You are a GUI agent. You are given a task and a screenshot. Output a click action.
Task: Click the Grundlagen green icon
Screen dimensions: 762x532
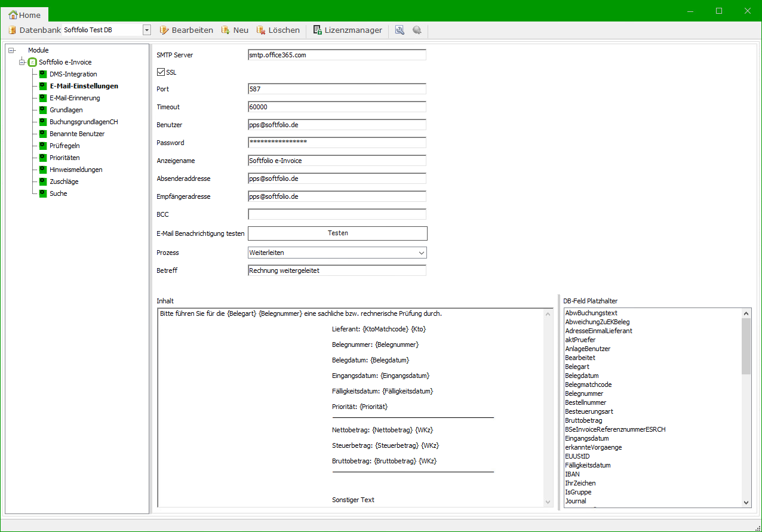tap(43, 110)
